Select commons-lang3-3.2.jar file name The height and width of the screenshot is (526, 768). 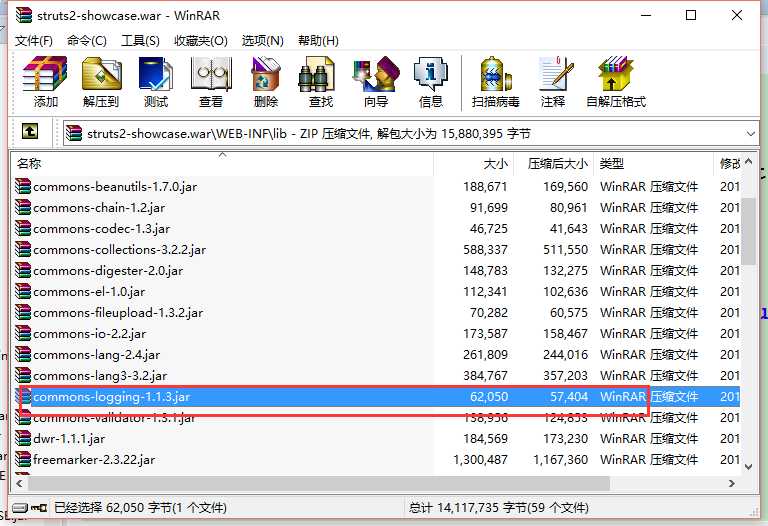pos(100,376)
